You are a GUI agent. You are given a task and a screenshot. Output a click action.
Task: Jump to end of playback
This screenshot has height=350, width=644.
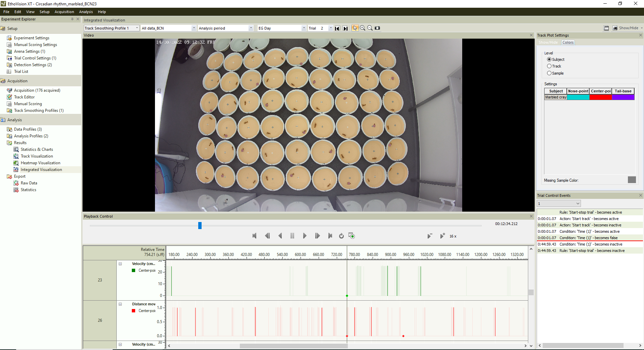coord(330,236)
